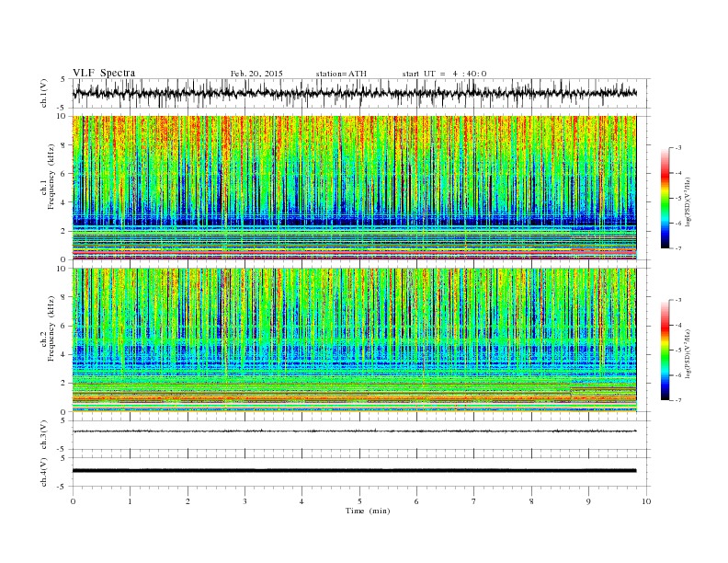Click time axis tick label "8"
The width and height of the screenshot is (728, 563).
click(x=531, y=501)
